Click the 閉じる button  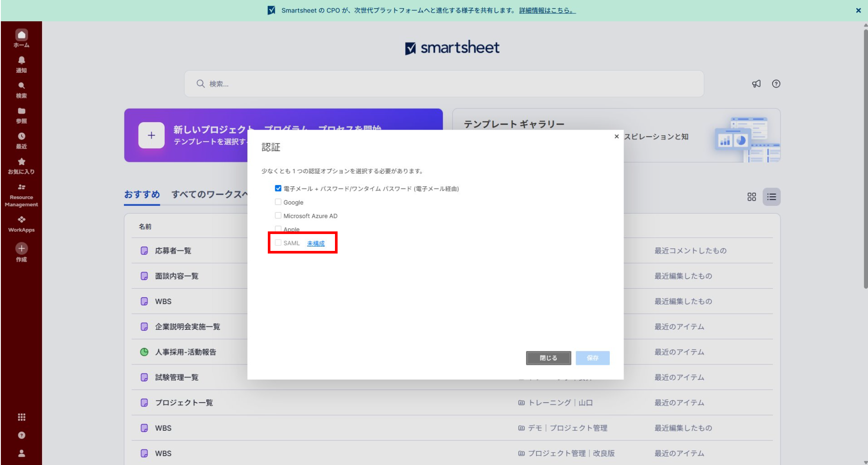[548, 358]
